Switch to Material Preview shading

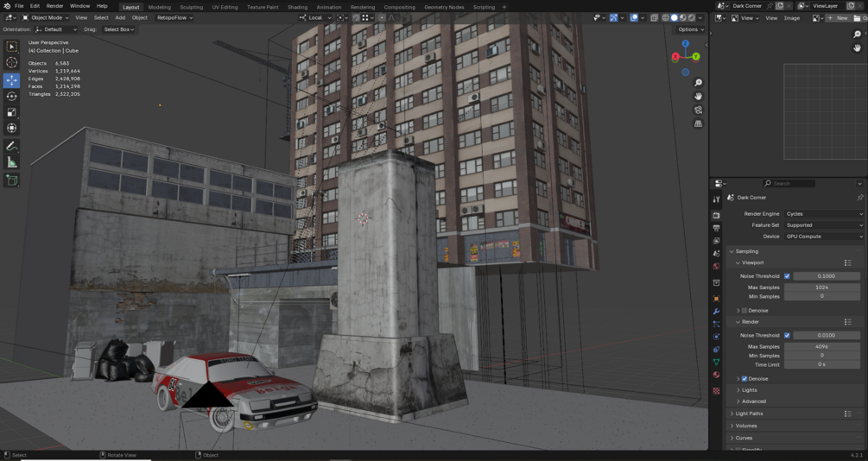(683, 18)
